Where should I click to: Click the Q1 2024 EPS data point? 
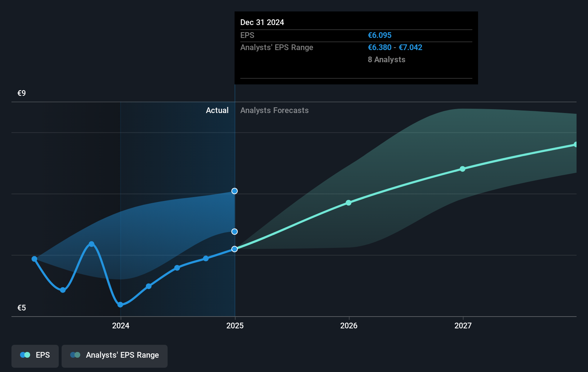point(149,286)
